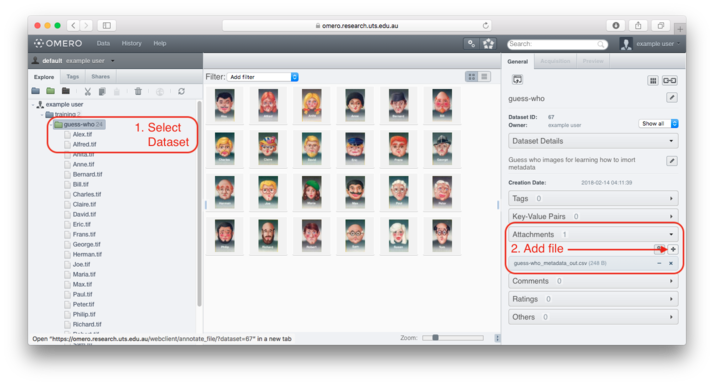
Task: Expand the Tags section
Action: (x=593, y=199)
